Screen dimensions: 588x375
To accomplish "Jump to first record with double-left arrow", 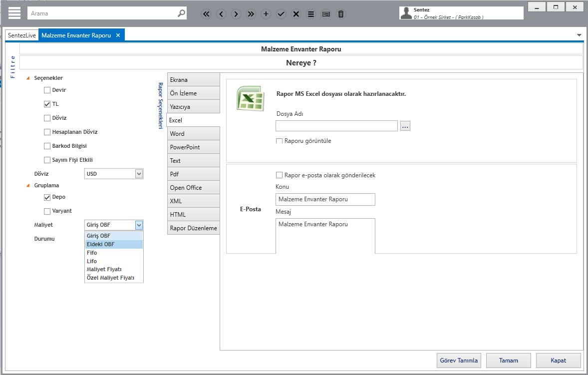I will tap(206, 14).
